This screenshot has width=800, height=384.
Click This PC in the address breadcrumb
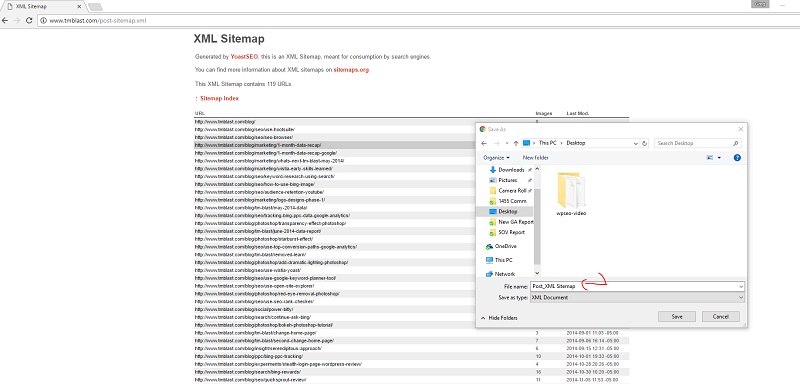(x=548, y=143)
